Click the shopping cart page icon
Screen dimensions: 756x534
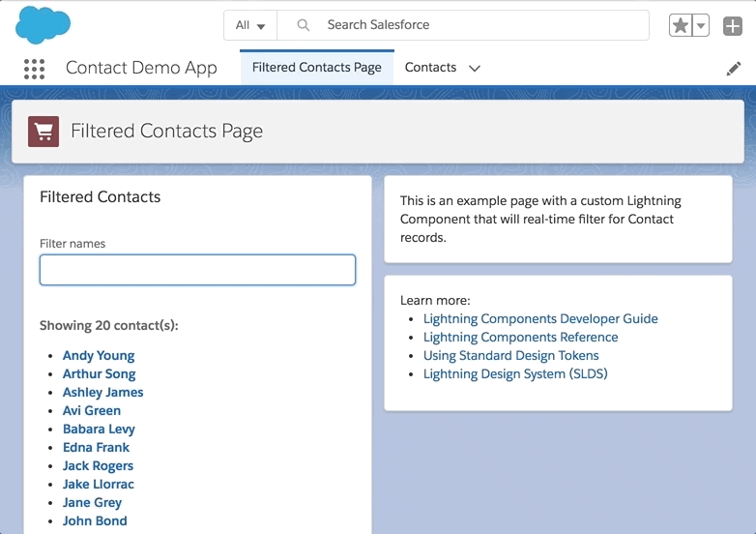tap(44, 132)
